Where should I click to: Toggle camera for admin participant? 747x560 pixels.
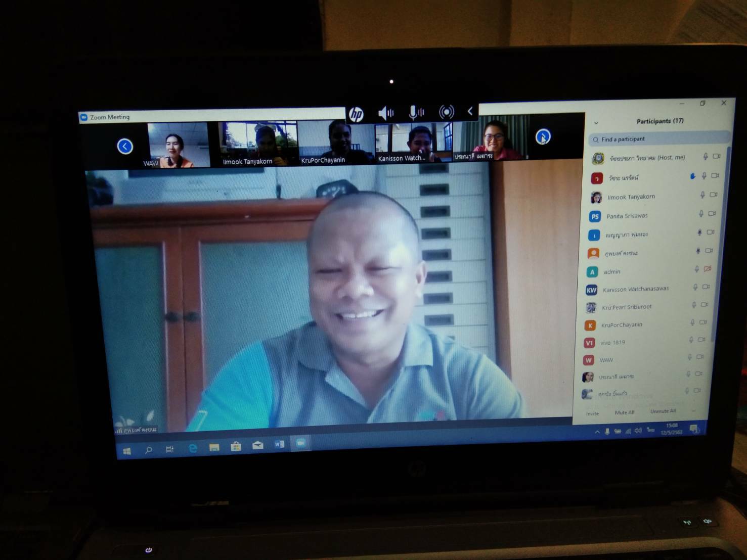click(x=708, y=269)
